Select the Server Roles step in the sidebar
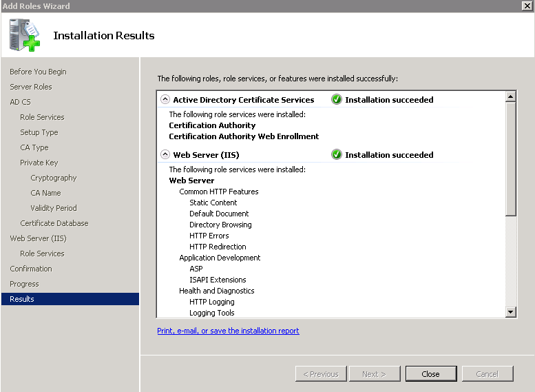The width and height of the screenshot is (535, 392). point(31,87)
